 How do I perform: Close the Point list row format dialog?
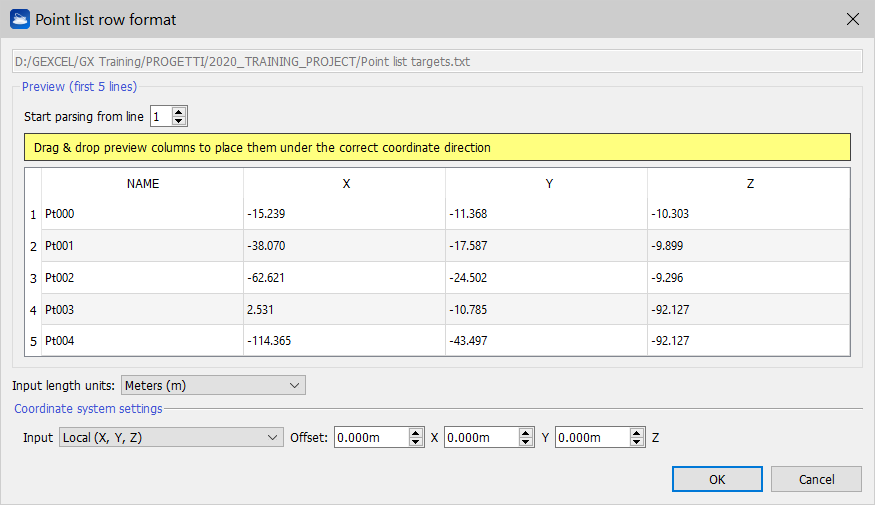pyautogui.click(x=852, y=19)
